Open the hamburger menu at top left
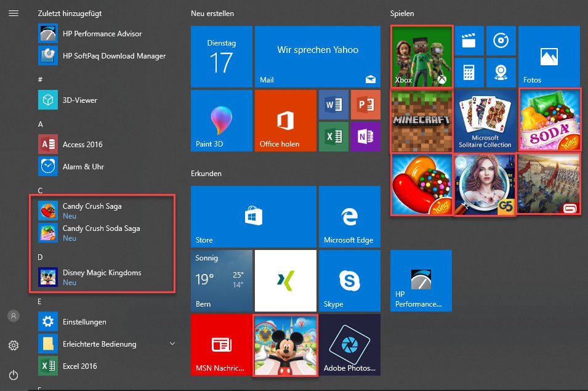Viewport: 588px width, 391px height. click(x=14, y=14)
